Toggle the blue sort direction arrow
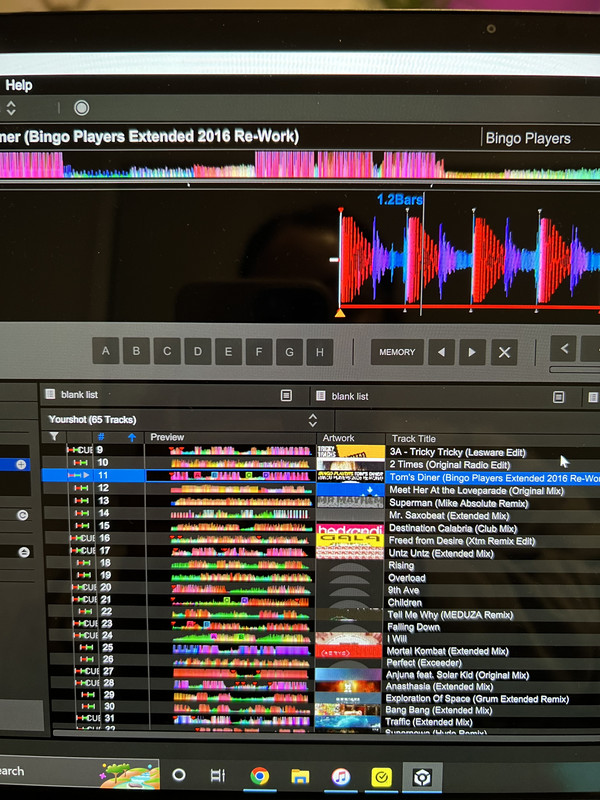600x800 pixels. pyautogui.click(x=132, y=437)
